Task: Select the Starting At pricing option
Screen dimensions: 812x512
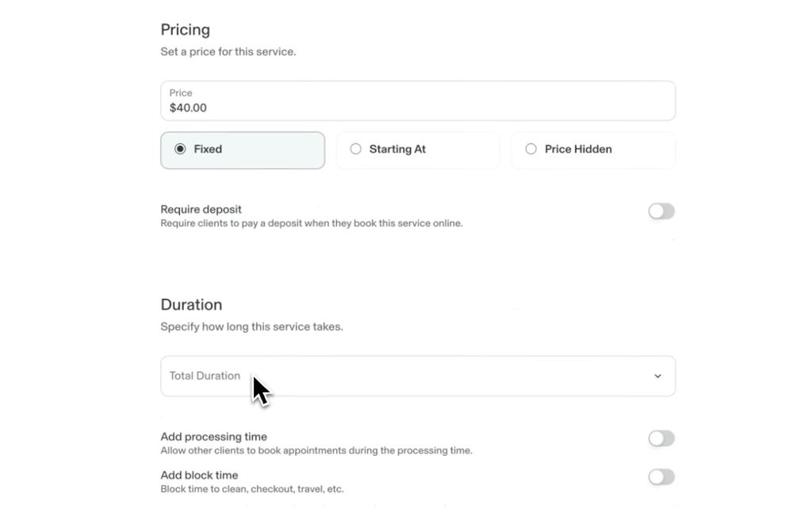Action: pyautogui.click(x=418, y=150)
